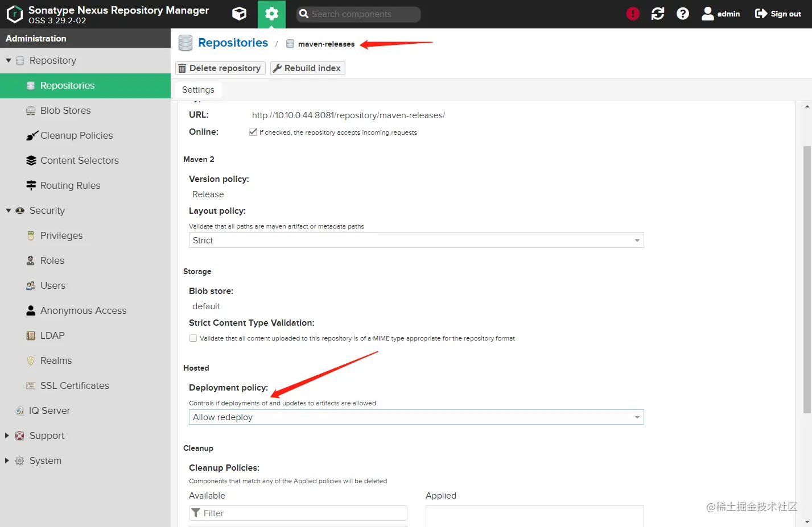Image resolution: width=812 pixels, height=527 pixels.
Task: Click the Rebuild index button
Action: point(307,68)
